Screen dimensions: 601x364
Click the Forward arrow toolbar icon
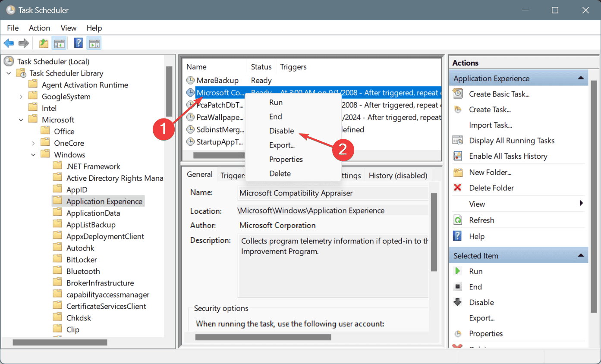(24, 43)
